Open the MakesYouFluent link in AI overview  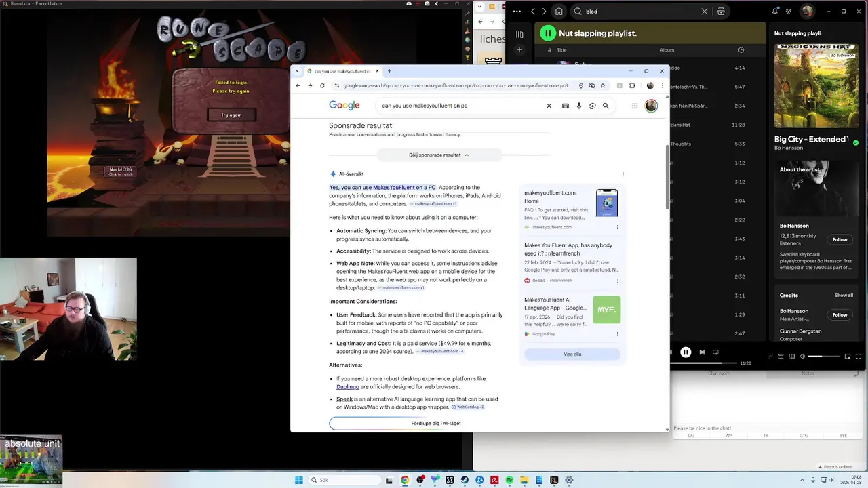[x=393, y=188]
